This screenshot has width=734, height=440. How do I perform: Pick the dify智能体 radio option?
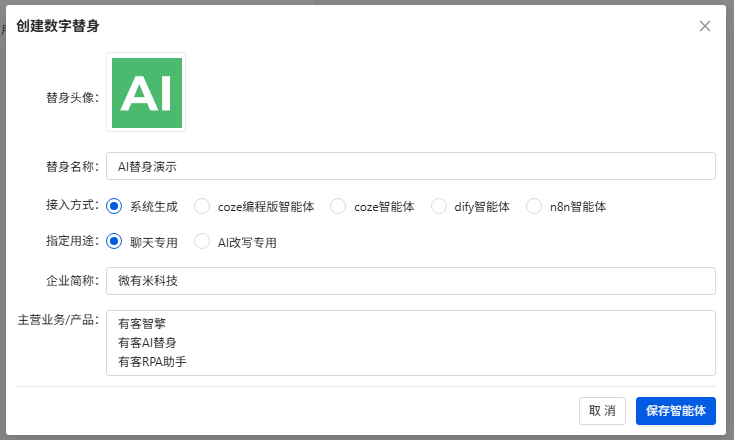439,206
